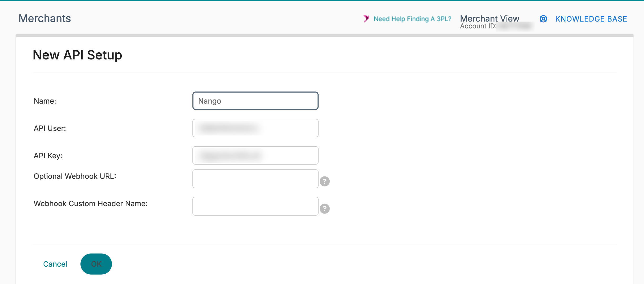Click the New API Setup heading
The image size is (644, 284).
78,55
